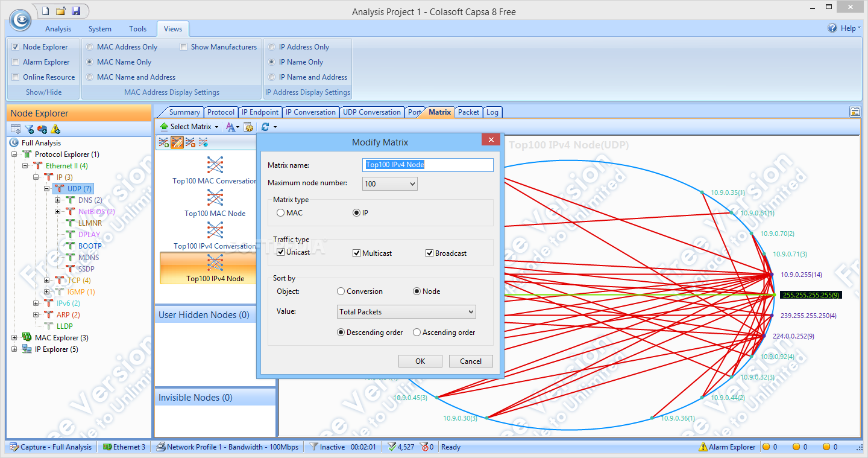Screen dimensions: 868x458
Task: Click the add pie chart icon in Node Explorer
Action: pos(42,129)
